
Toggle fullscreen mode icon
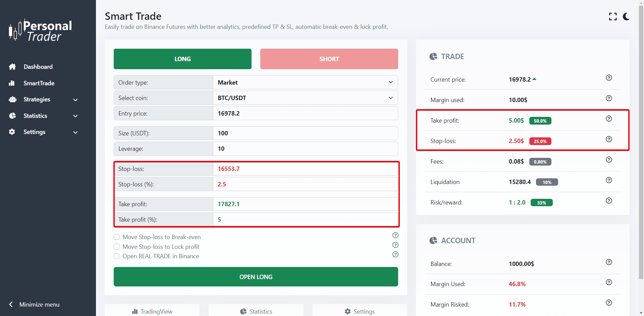[613, 17]
